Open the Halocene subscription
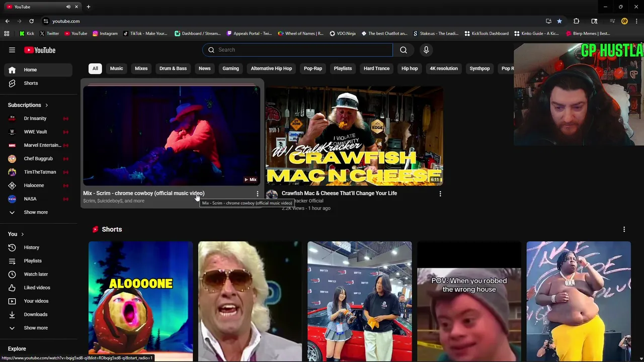The width and height of the screenshot is (644, 362). tap(38, 186)
